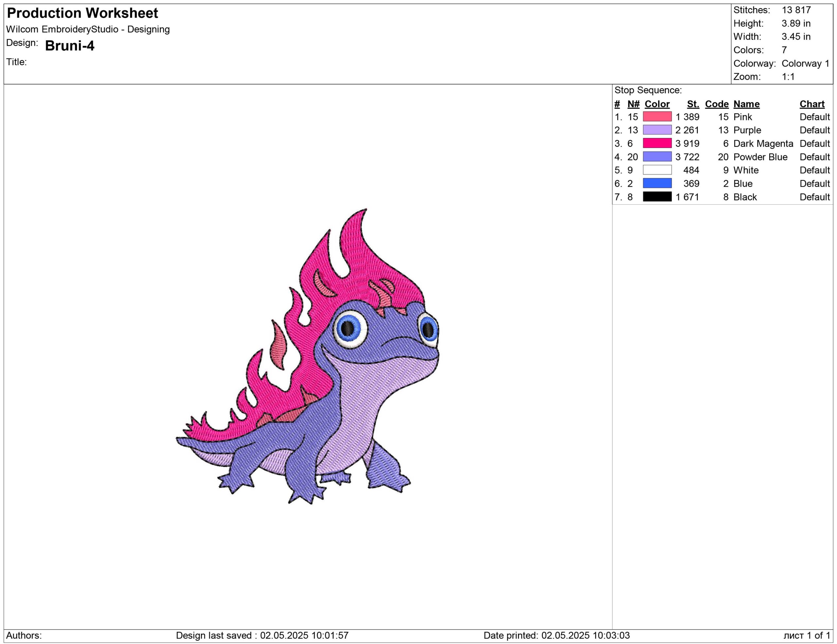
Task: Click the Zoom 1:1 value
Action: point(788,76)
